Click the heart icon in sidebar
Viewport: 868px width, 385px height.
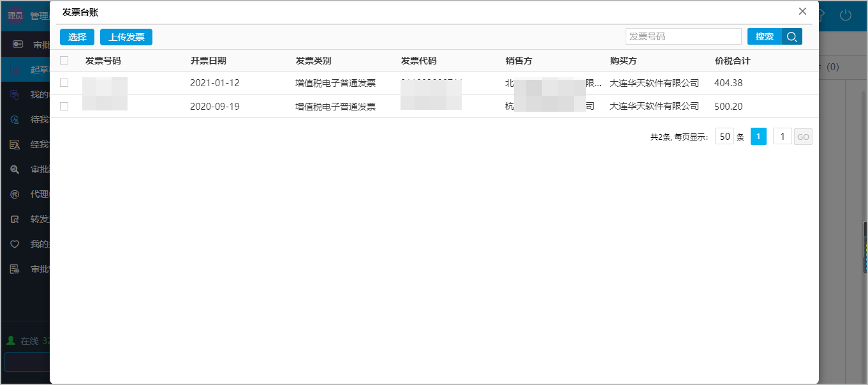15,244
